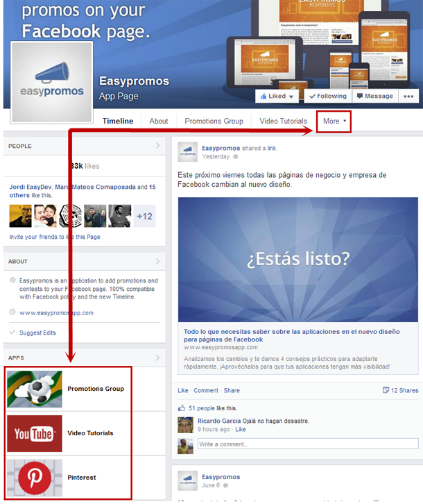Image resolution: width=423 pixels, height=504 pixels.
Task: Click the info icon beside About description
Action: pyautogui.click(x=12, y=280)
